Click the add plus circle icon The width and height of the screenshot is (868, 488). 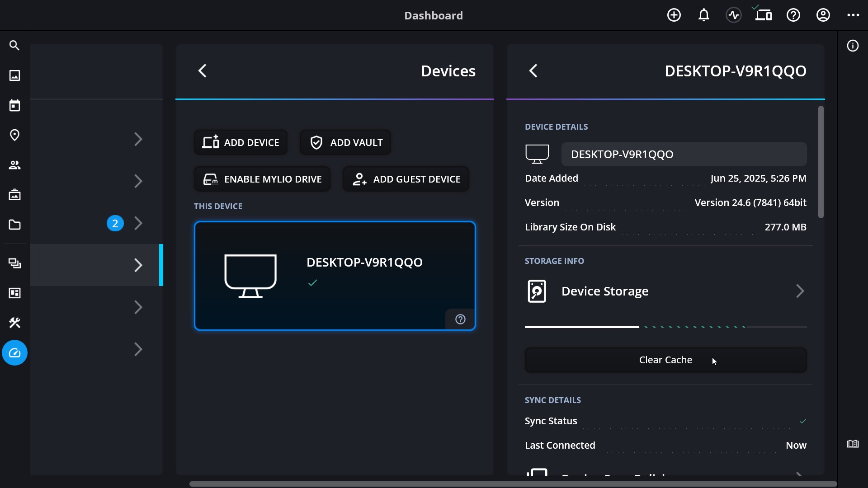674,15
